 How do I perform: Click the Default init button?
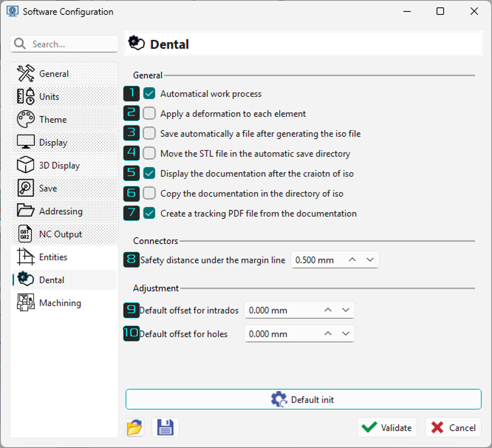[x=303, y=399]
